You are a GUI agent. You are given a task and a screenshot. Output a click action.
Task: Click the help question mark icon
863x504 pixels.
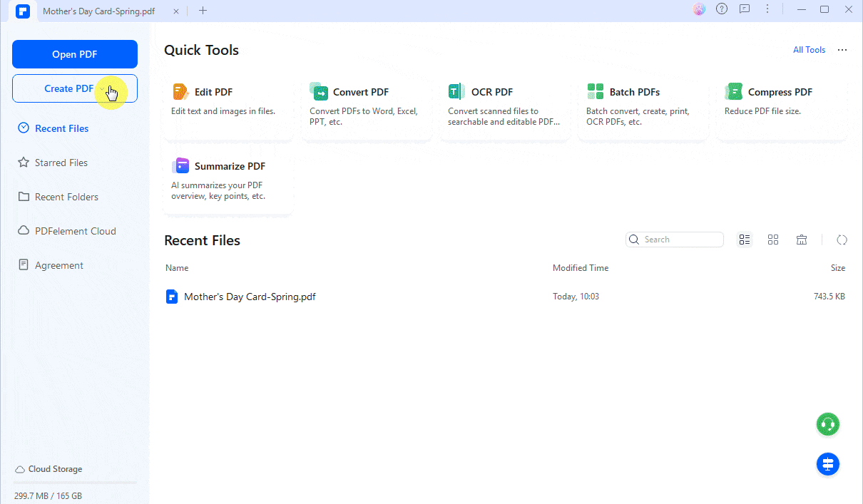coord(722,9)
